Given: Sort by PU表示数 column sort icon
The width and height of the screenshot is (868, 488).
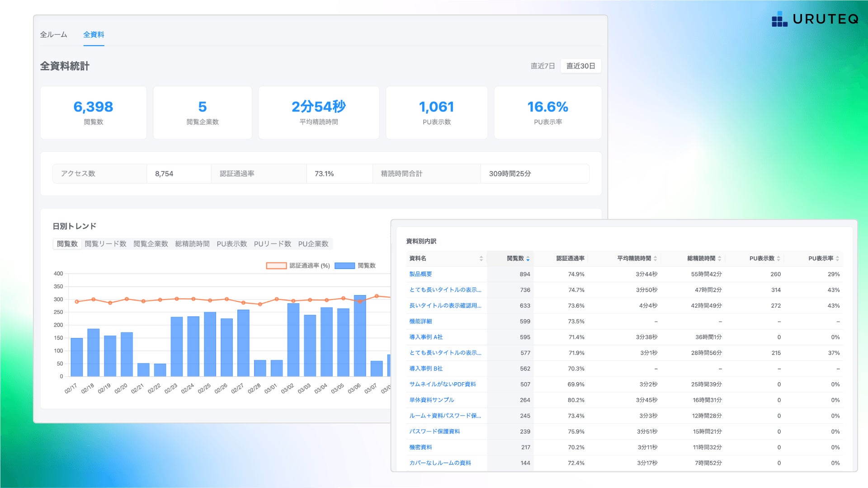Looking at the screenshot, I should coord(778,258).
